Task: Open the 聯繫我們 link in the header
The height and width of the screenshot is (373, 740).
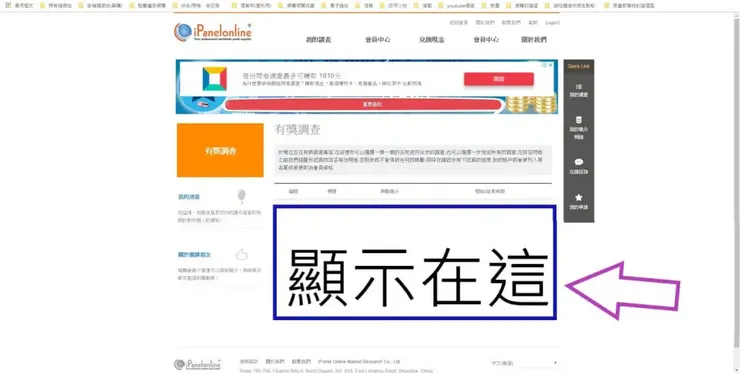Action: (x=511, y=23)
